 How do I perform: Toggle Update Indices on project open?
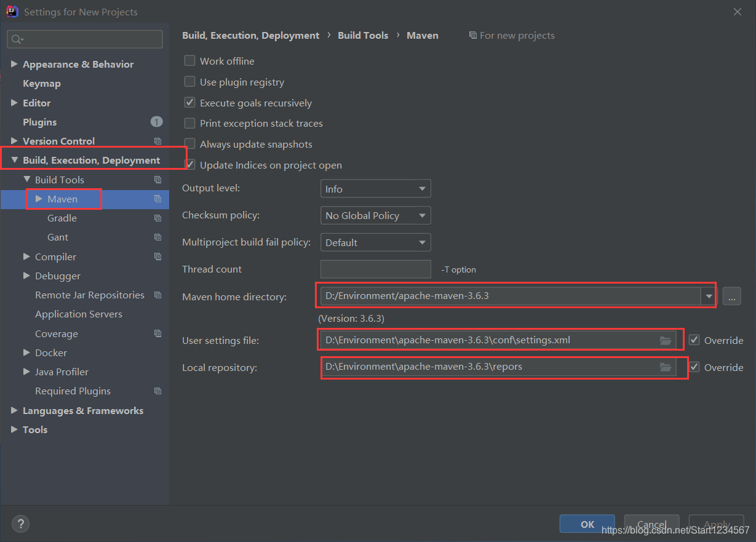pyautogui.click(x=189, y=165)
